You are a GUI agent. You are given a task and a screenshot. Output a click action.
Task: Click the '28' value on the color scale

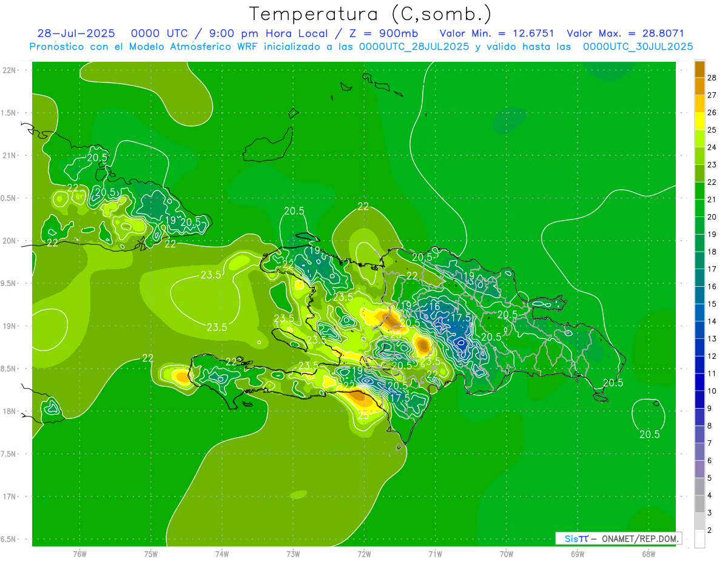click(x=712, y=78)
